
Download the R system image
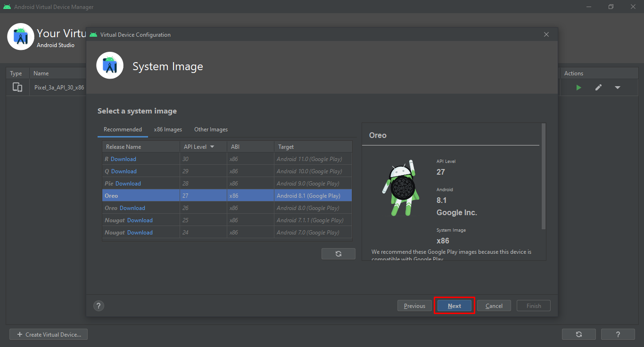[x=124, y=159]
